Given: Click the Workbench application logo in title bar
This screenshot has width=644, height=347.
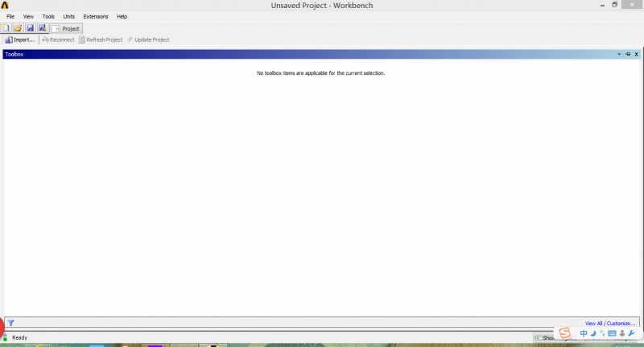Looking at the screenshot, I should click(x=5, y=6).
